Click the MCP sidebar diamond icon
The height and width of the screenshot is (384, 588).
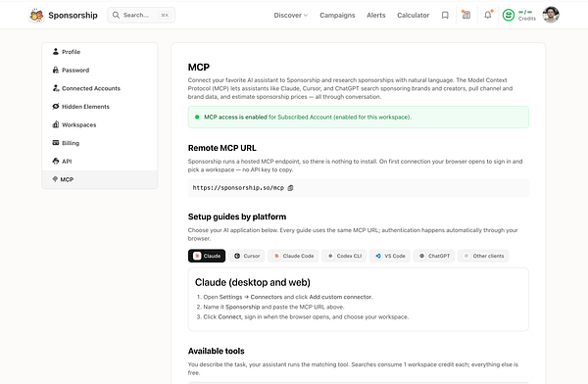point(55,179)
